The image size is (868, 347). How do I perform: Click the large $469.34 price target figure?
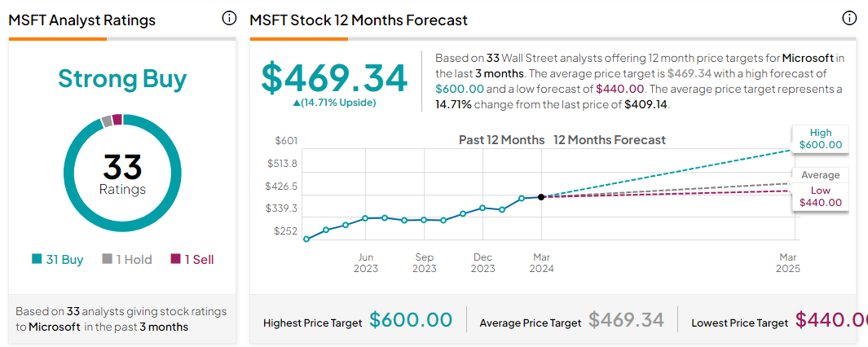point(334,77)
